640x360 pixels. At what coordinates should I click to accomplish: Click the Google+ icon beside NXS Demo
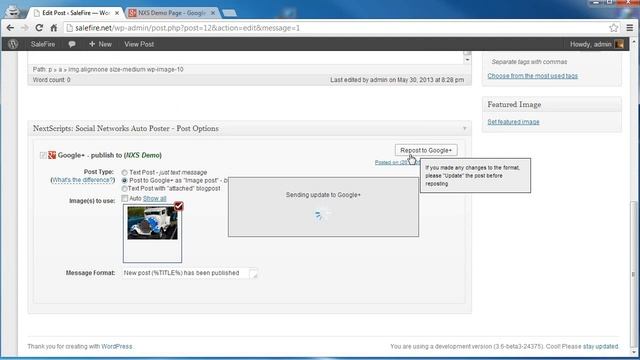(x=52, y=155)
